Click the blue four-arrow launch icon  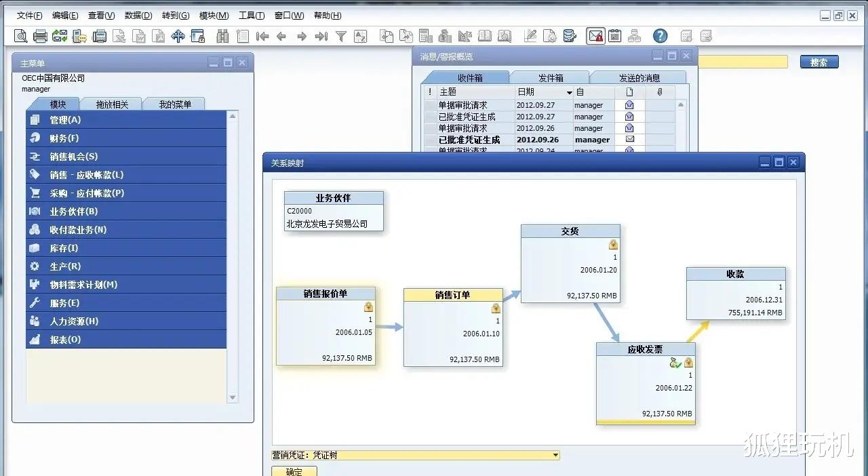tap(178, 36)
